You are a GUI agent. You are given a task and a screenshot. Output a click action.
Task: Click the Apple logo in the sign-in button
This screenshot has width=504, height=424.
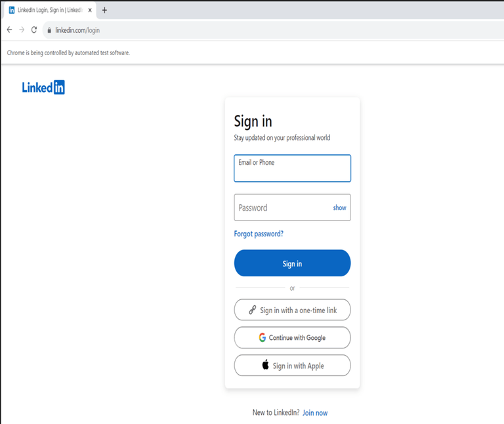(266, 365)
